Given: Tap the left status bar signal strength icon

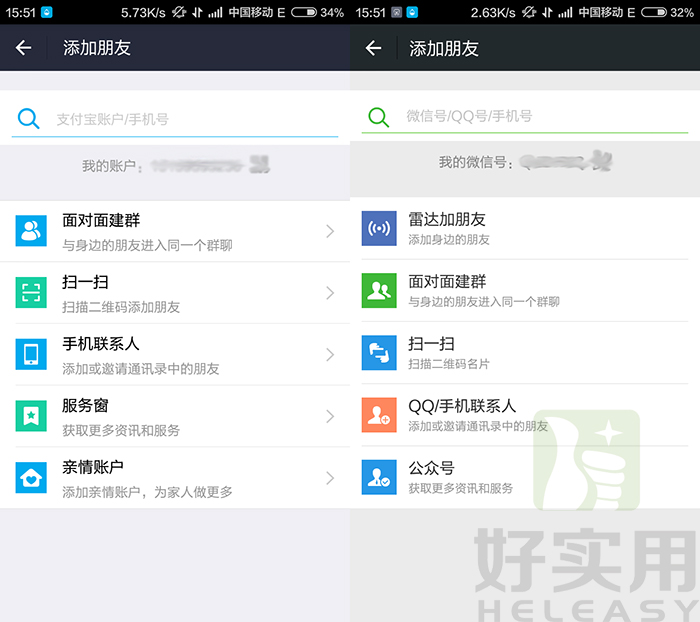Looking at the screenshot, I should 215,13.
